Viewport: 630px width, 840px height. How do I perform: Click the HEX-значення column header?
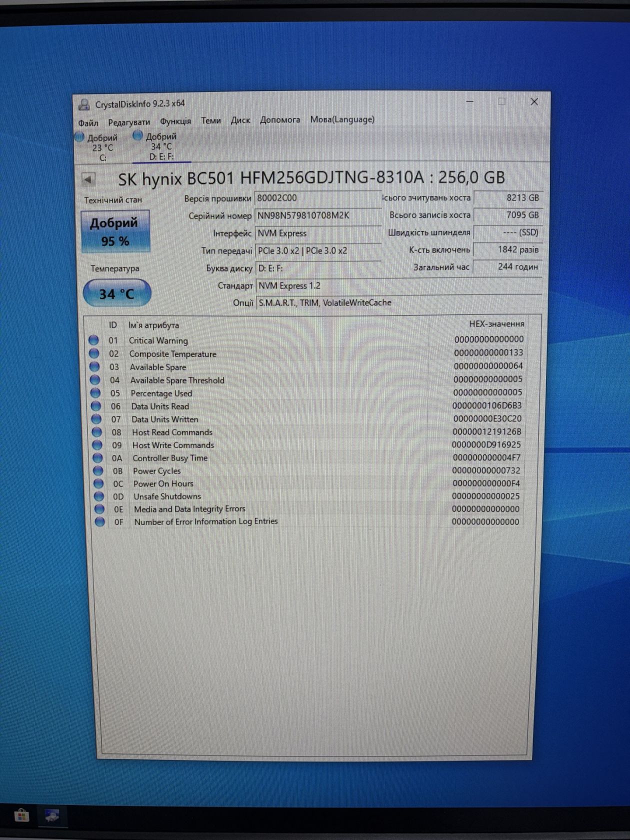pyautogui.click(x=496, y=324)
